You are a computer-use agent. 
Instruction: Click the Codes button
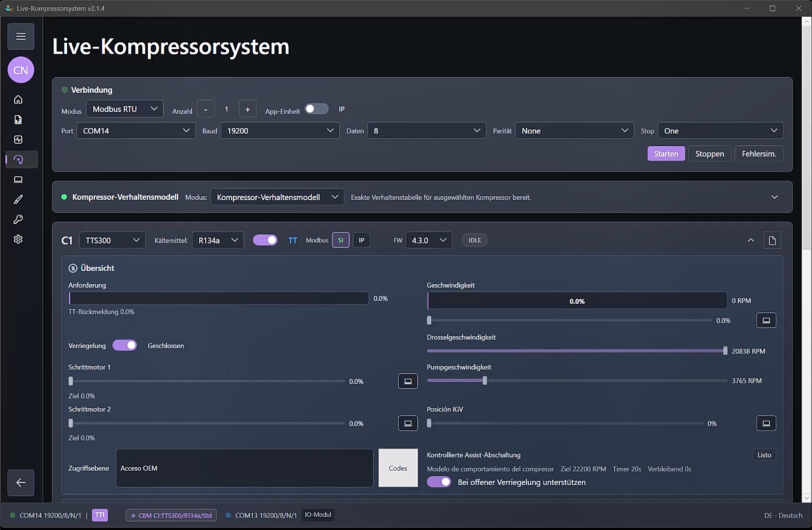(398, 468)
